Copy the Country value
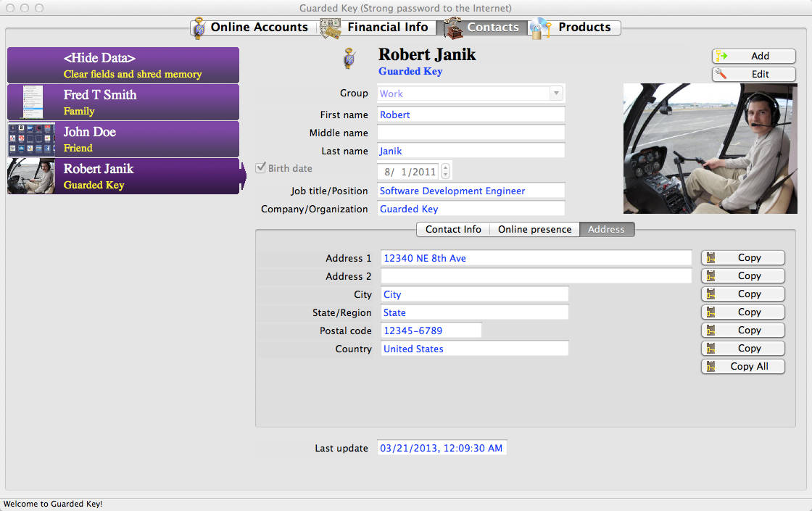The width and height of the screenshot is (812, 511). coord(743,349)
